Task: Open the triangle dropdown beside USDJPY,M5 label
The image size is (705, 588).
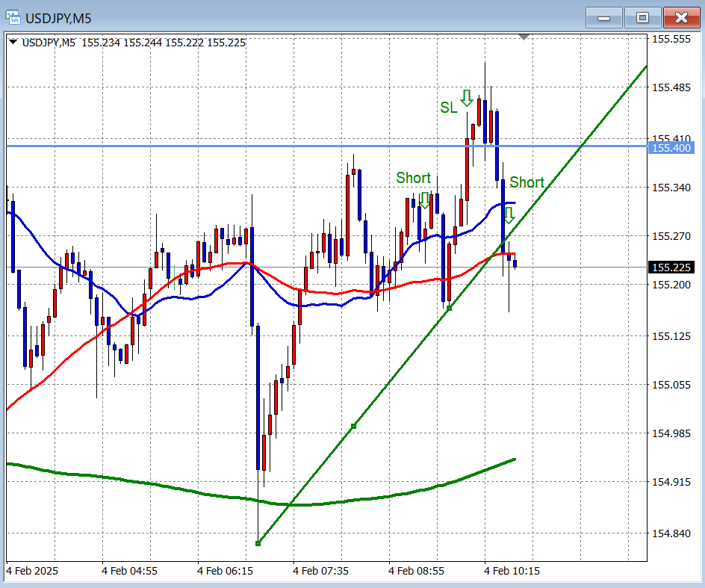Action: (x=13, y=43)
